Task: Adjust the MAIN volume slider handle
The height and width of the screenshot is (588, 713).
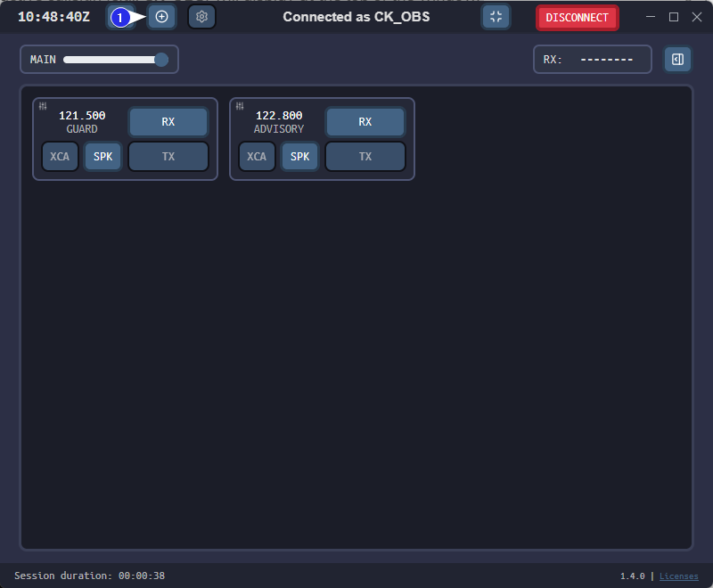Action: (161, 60)
